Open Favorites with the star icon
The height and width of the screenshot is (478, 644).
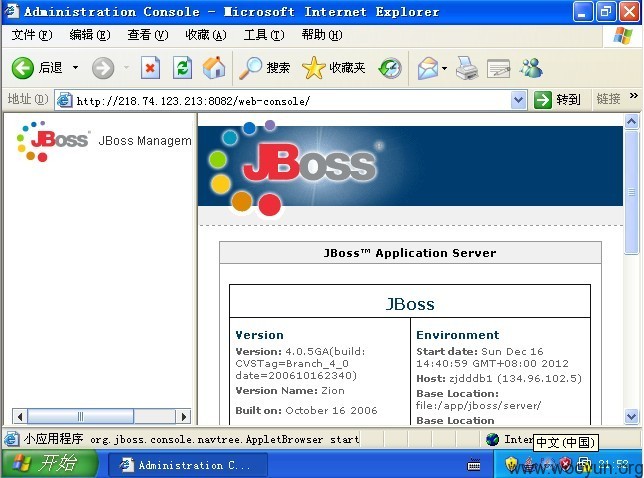click(313, 67)
